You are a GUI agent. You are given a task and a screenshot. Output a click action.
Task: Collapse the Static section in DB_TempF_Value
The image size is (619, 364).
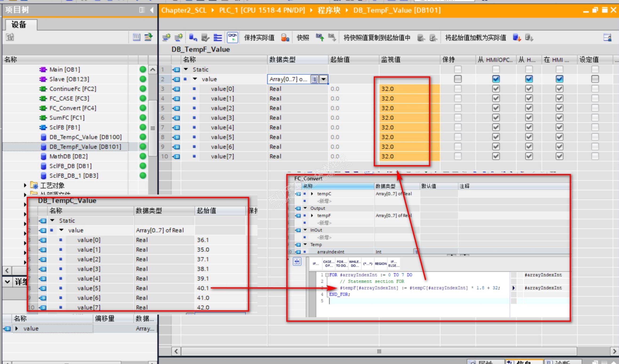186,69
